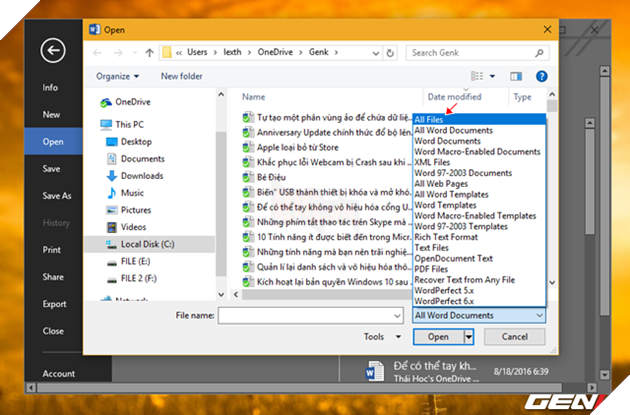The height and width of the screenshot is (415, 630).
Task: Click the Help question mark icon
Action: [541, 76]
